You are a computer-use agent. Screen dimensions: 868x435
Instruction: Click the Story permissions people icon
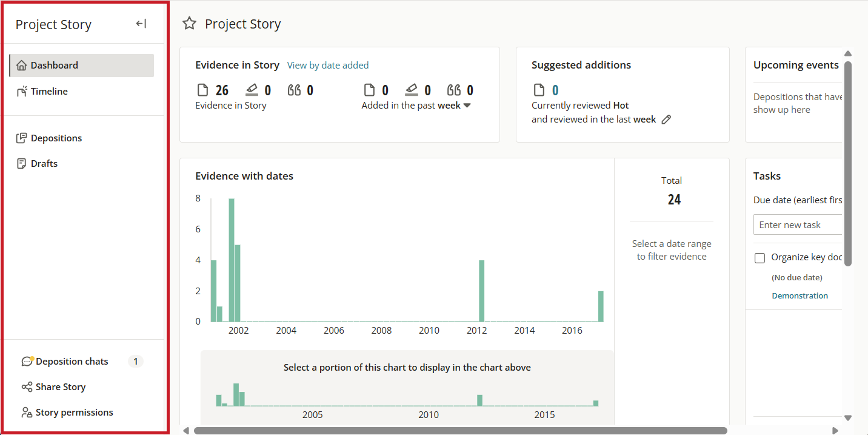(x=27, y=413)
